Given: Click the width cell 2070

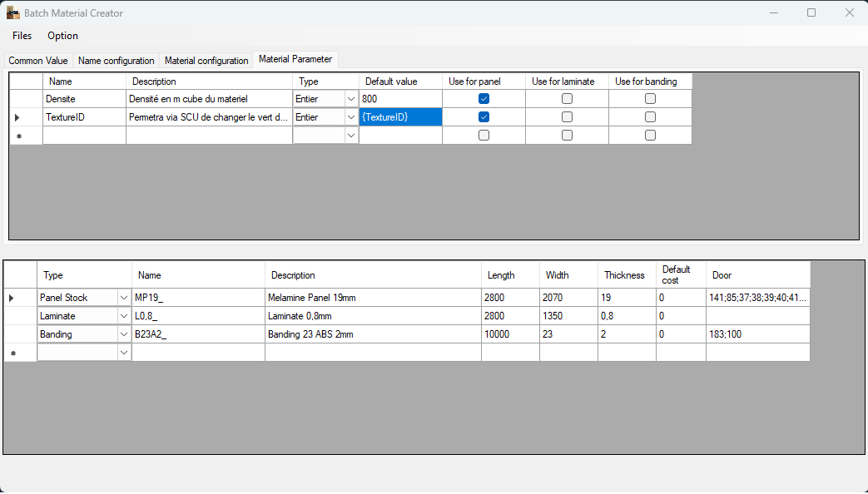Looking at the screenshot, I should point(568,298).
